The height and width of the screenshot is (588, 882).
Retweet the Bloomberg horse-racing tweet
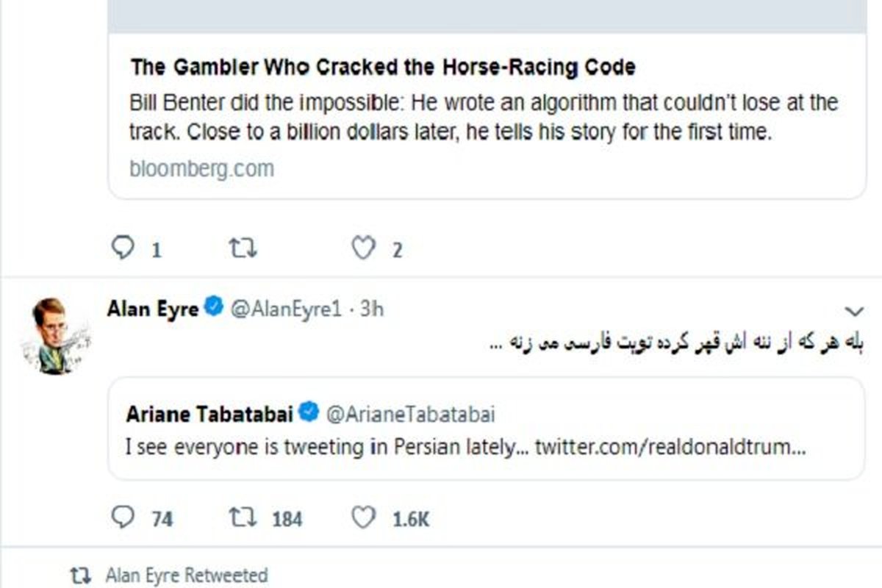click(243, 248)
